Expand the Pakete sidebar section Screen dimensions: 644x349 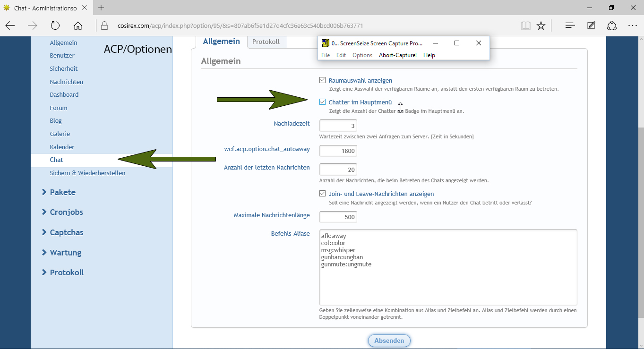pos(62,192)
